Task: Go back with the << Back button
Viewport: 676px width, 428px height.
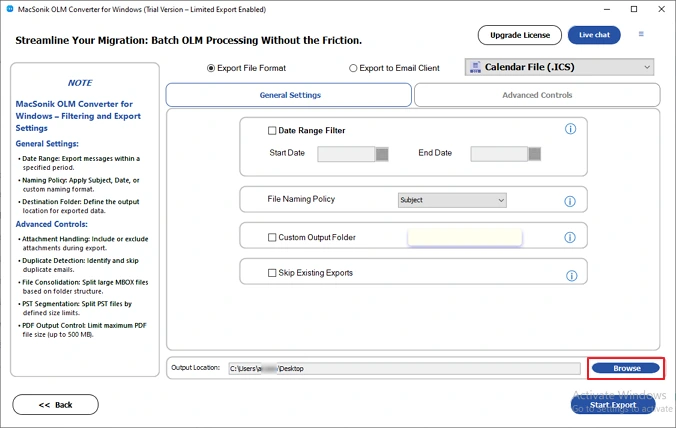Action: click(56, 405)
